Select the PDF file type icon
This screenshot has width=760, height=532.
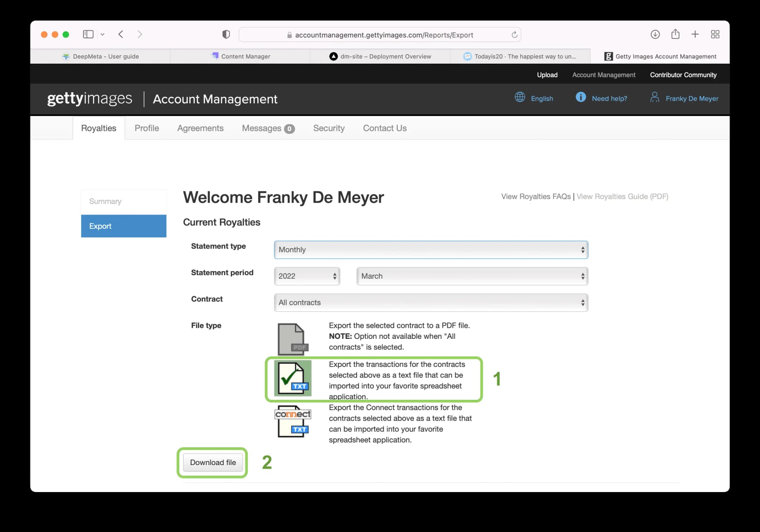coord(293,339)
